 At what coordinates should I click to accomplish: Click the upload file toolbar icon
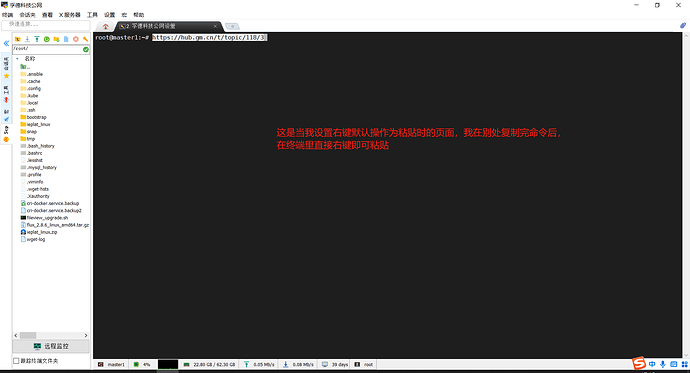click(x=37, y=39)
